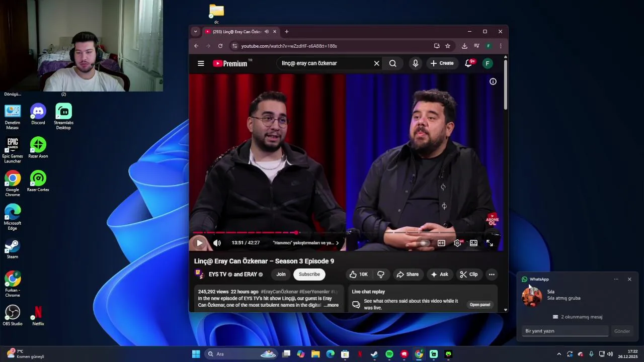Share the video
644x362 pixels.
408,274
